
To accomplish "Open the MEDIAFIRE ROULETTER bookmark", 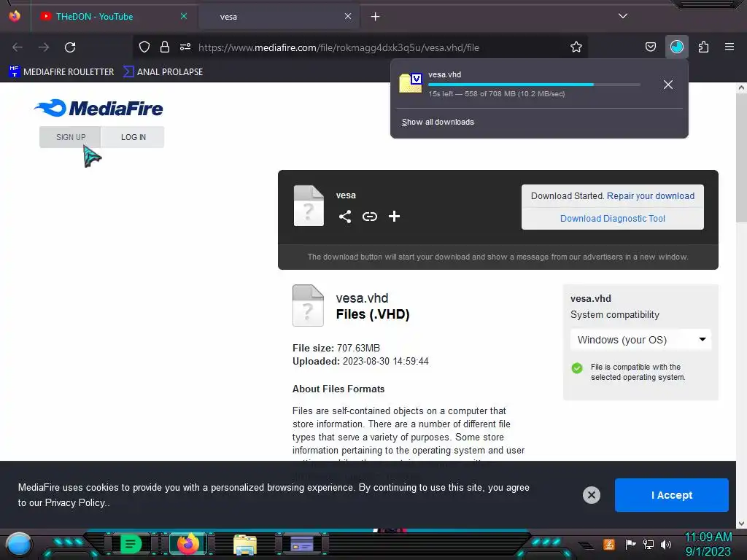I will tap(61, 72).
